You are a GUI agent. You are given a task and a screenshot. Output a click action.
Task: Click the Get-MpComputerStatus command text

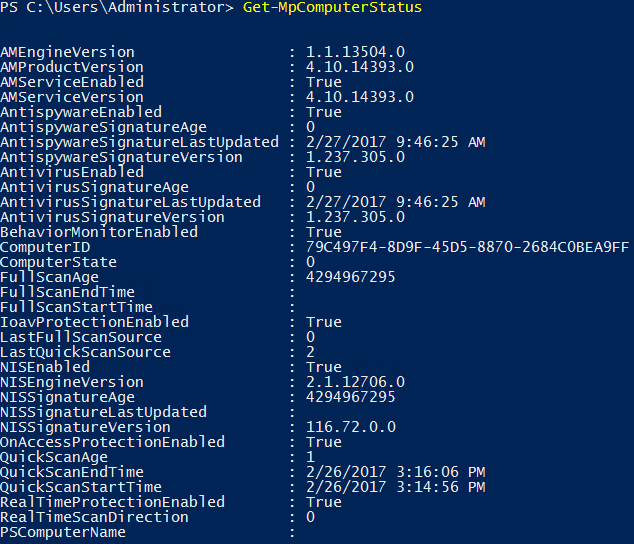pos(332,7)
